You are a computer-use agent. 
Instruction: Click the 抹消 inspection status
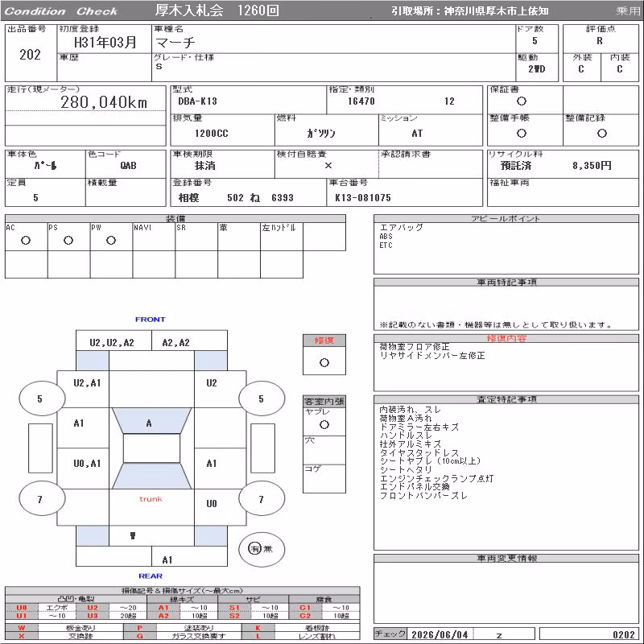(x=205, y=166)
